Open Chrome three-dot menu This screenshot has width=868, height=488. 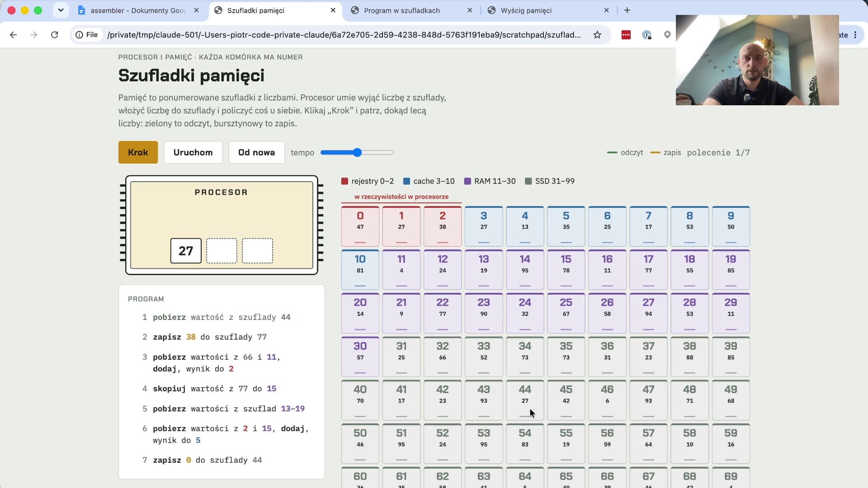click(x=855, y=35)
